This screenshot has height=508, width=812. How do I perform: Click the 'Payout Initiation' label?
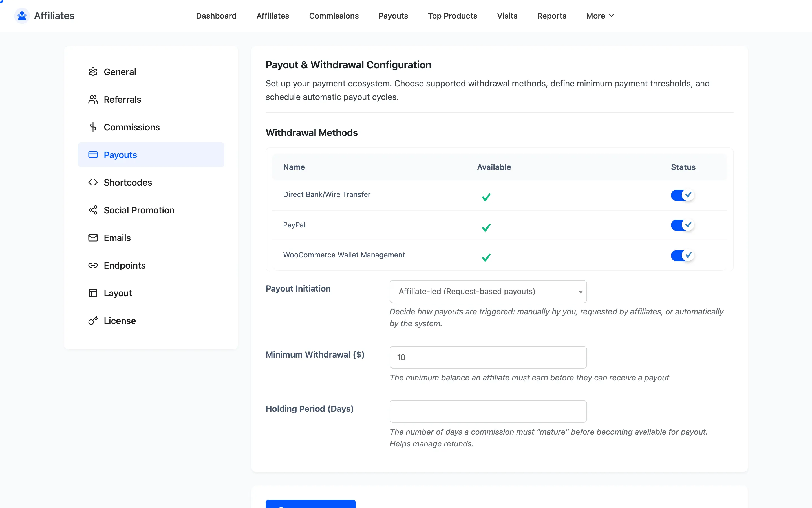[x=298, y=289]
